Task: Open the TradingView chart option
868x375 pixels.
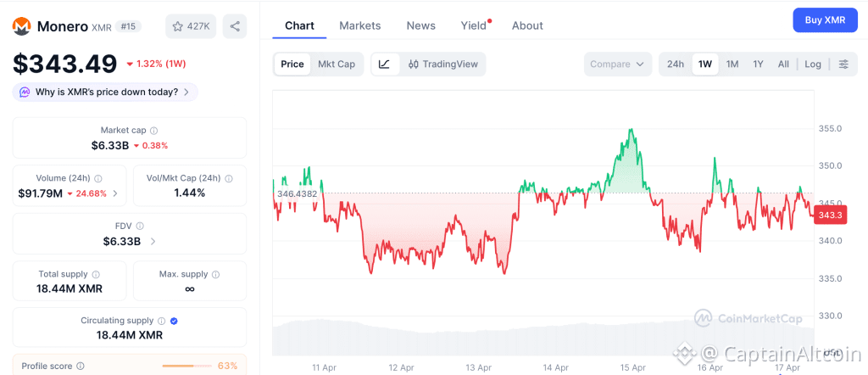Action: [442, 64]
